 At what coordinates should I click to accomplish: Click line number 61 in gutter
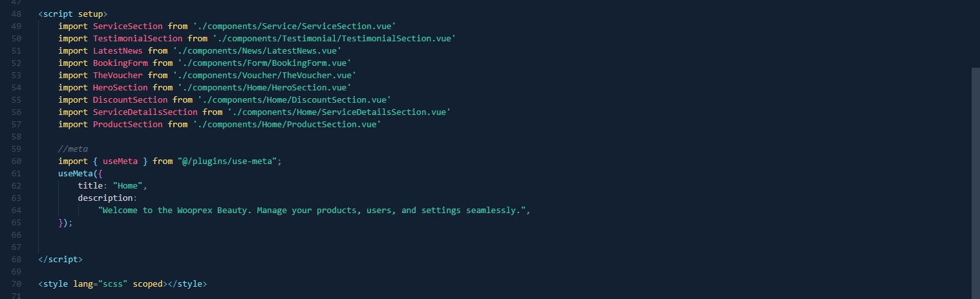pos(16,173)
